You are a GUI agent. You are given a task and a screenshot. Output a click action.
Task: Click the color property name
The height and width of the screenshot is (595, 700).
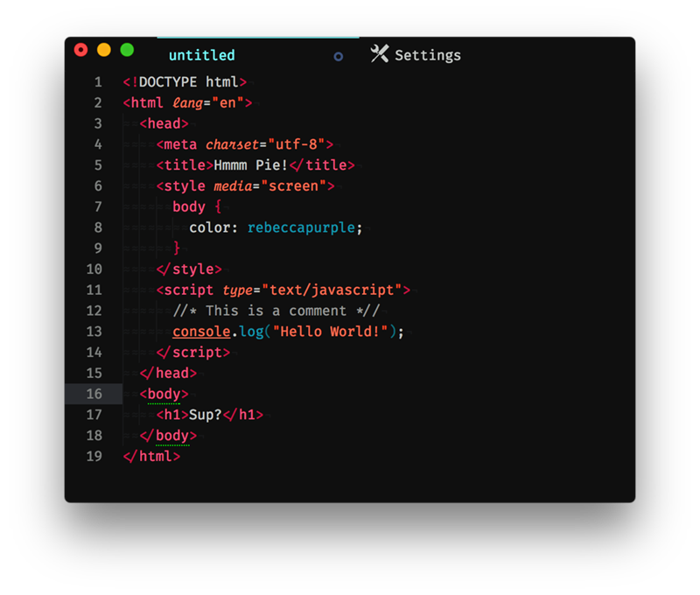[209, 227]
